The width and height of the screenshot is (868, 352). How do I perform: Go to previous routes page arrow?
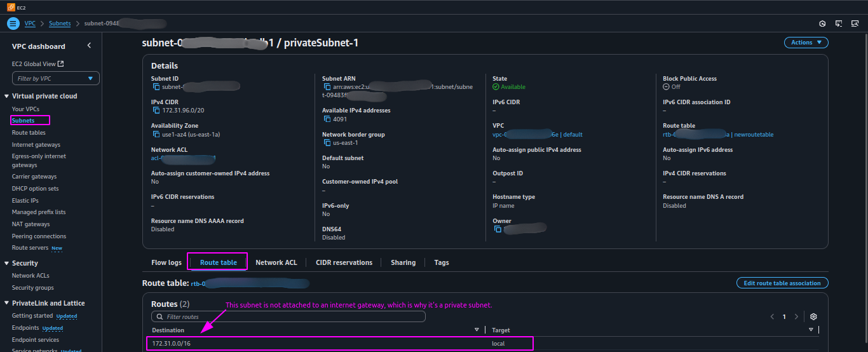pos(772,316)
